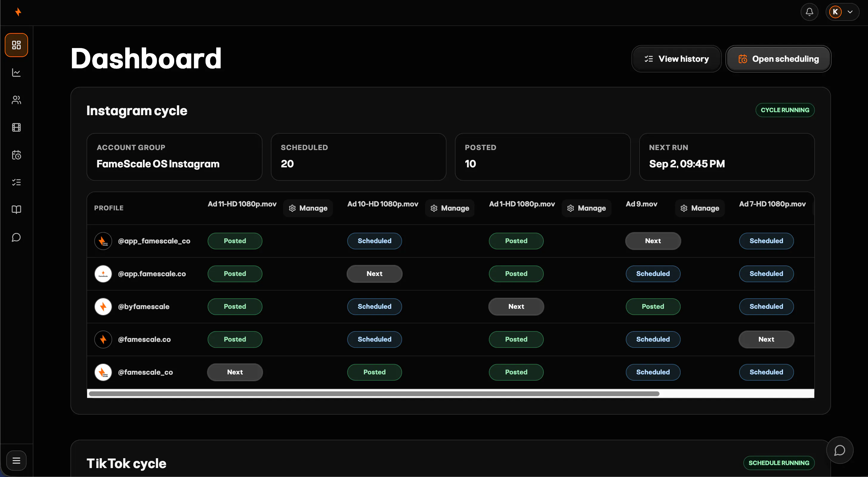
Task: Manage the Ad 9.mov column
Action: (700, 208)
